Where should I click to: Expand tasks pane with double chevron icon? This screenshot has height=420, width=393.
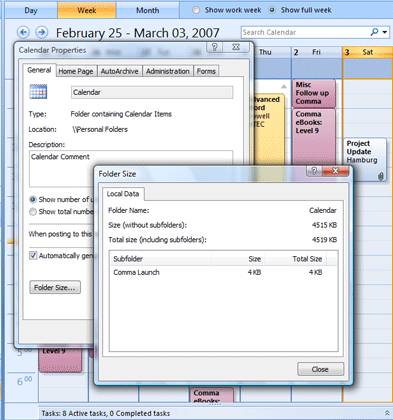(x=387, y=413)
